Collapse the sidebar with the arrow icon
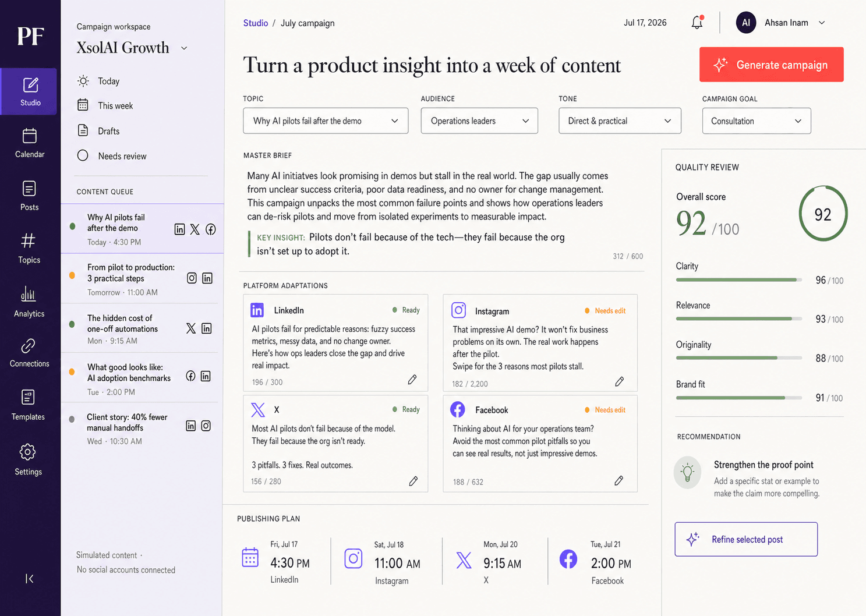866x616 pixels. point(29,578)
